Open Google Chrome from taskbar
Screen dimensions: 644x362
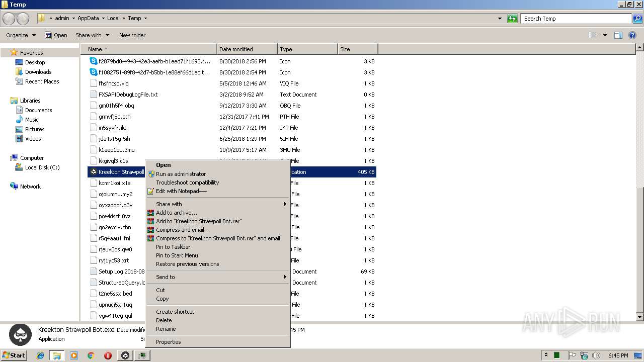tap(91, 355)
